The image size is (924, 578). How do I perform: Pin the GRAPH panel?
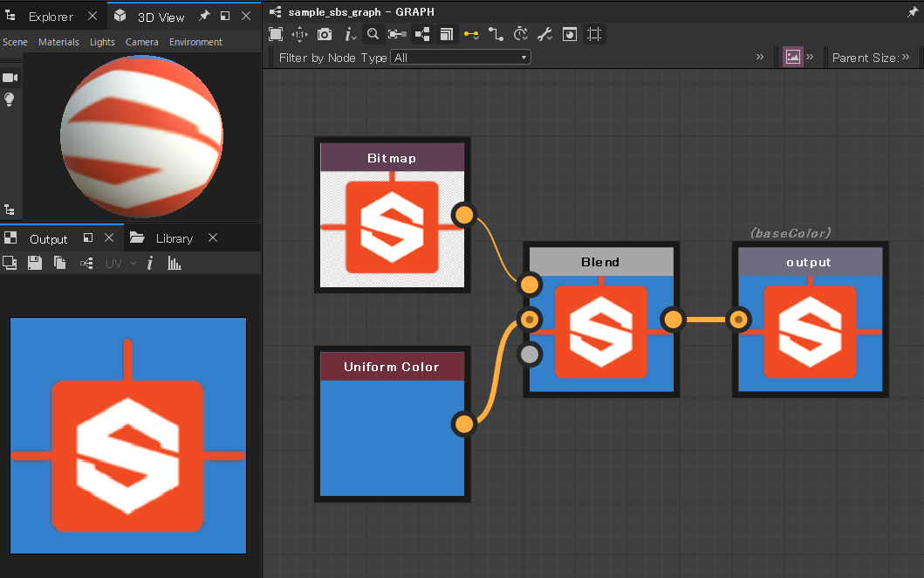pyautogui.click(x=912, y=12)
